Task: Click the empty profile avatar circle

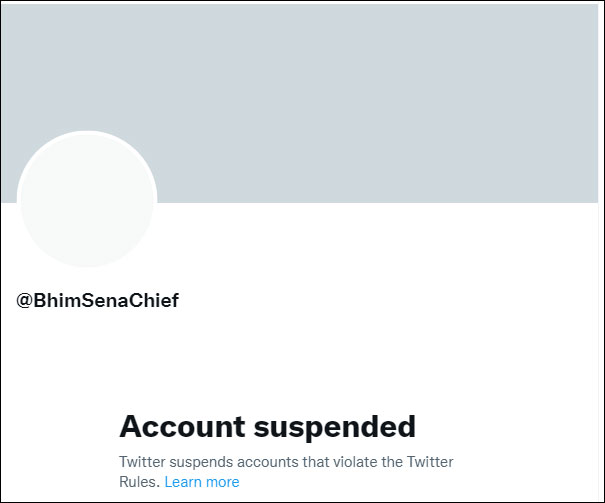Action: click(x=87, y=200)
